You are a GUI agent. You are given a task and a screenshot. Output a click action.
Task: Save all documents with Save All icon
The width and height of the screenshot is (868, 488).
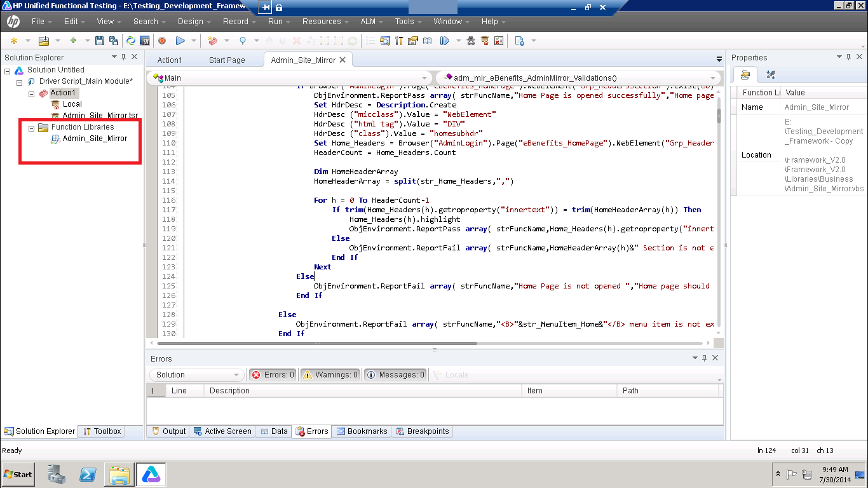click(x=114, y=41)
